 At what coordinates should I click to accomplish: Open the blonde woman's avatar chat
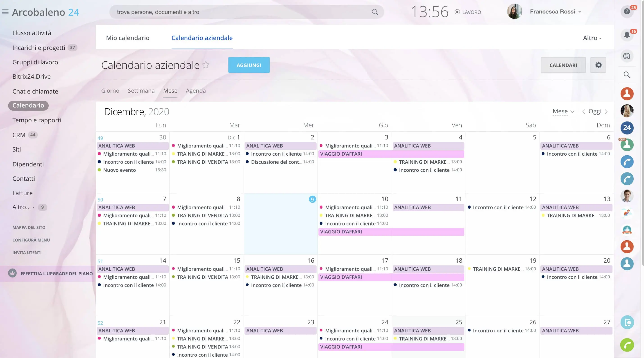(627, 111)
